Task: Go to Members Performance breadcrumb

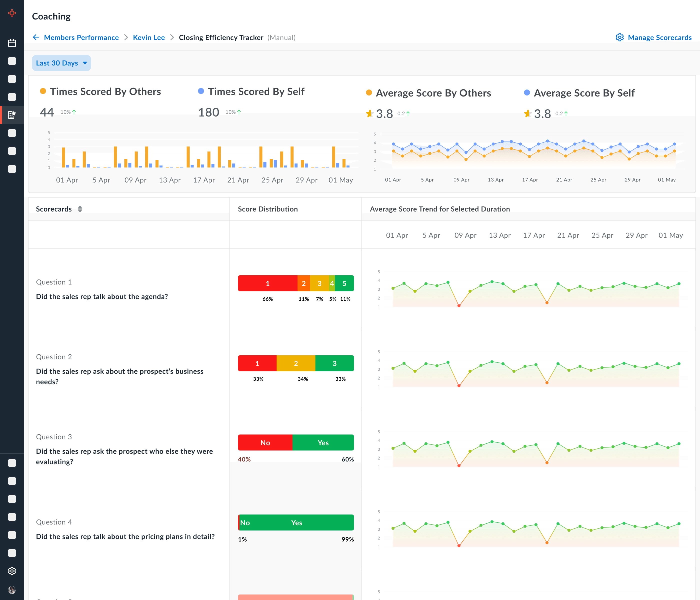Action: pyautogui.click(x=81, y=37)
